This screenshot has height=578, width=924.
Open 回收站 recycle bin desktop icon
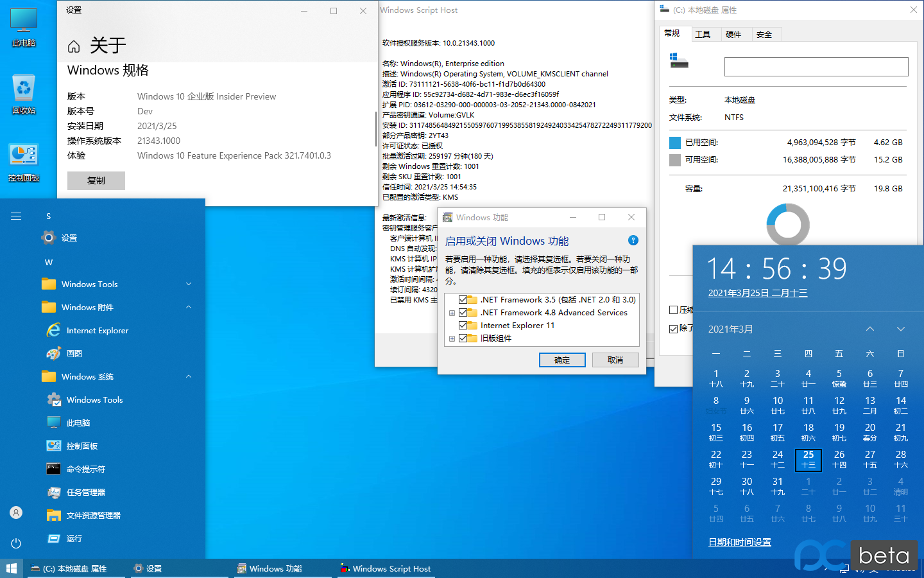pyautogui.click(x=24, y=94)
